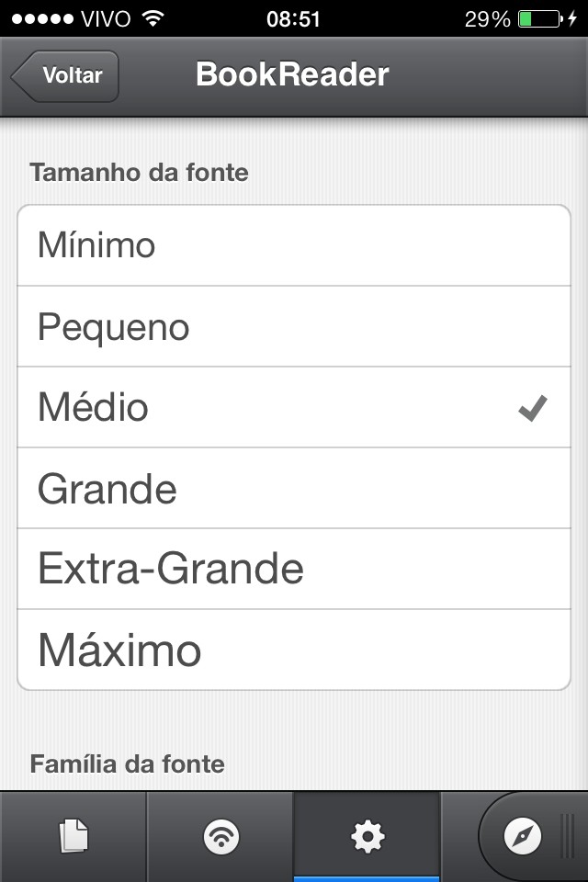Pick the Extra-Grande font size
This screenshot has width=588, height=882.
pyautogui.click(x=294, y=569)
